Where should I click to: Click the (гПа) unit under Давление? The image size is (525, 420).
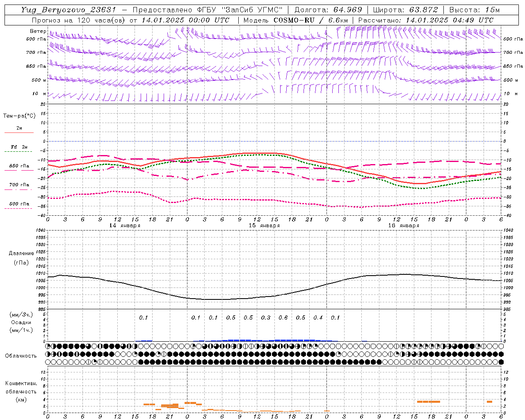tap(21, 262)
